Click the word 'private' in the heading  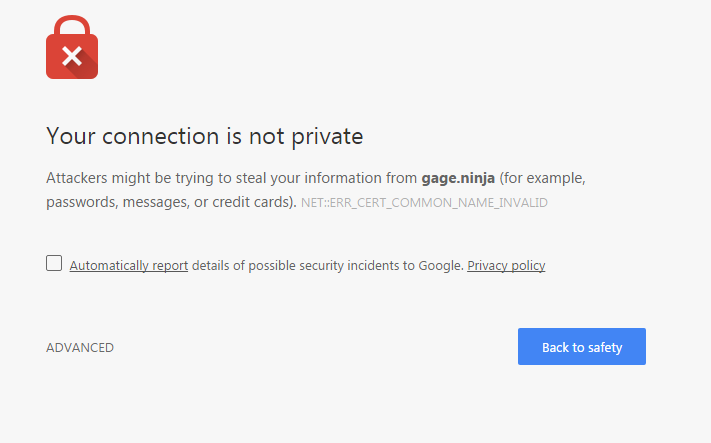(327, 136)
